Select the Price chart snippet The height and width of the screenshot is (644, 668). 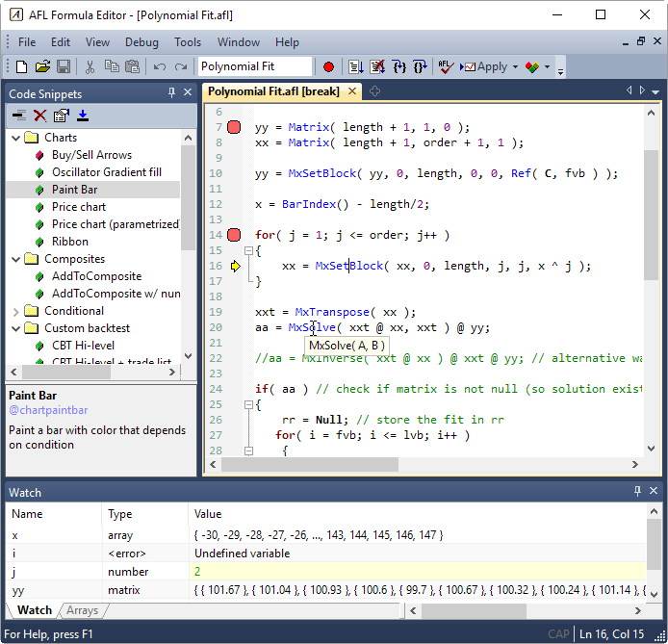79,207
